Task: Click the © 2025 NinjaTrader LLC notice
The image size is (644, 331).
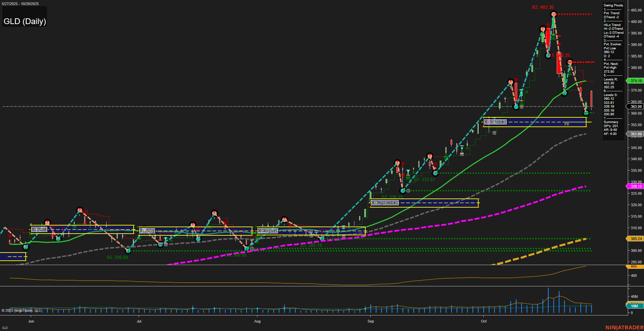Action: tap(22, 310)
